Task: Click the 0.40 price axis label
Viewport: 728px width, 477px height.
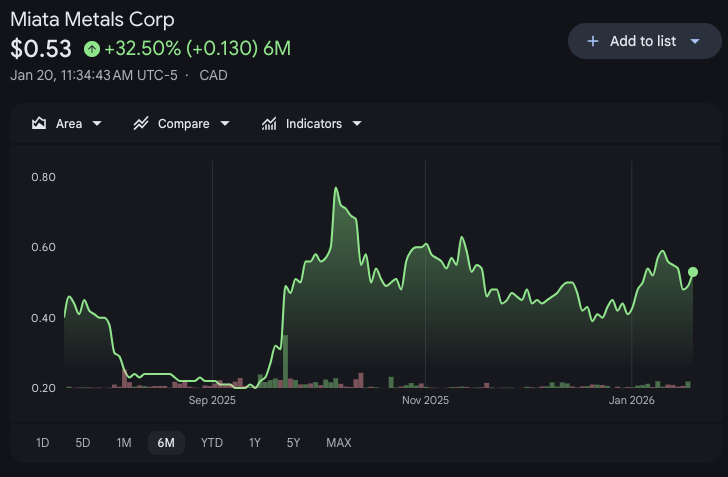Action: (43, 318)
